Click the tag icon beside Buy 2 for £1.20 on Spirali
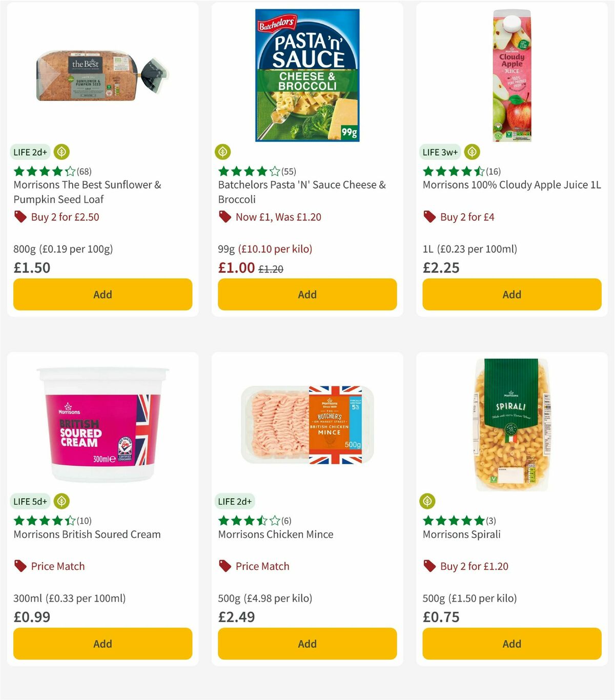The image size is (615, 700). [x=430, y=566]
